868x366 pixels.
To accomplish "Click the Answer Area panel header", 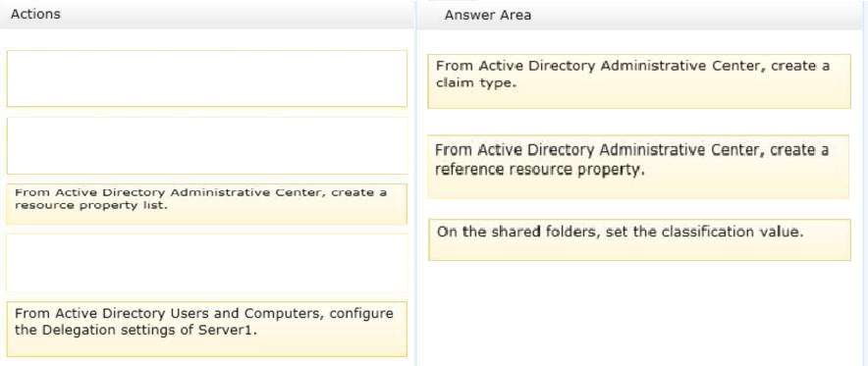I will tap(643, 15).
